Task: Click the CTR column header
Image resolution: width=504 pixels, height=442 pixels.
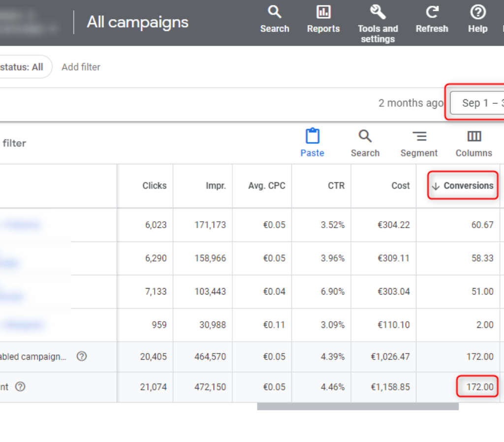Action: (x=337, y=186)
